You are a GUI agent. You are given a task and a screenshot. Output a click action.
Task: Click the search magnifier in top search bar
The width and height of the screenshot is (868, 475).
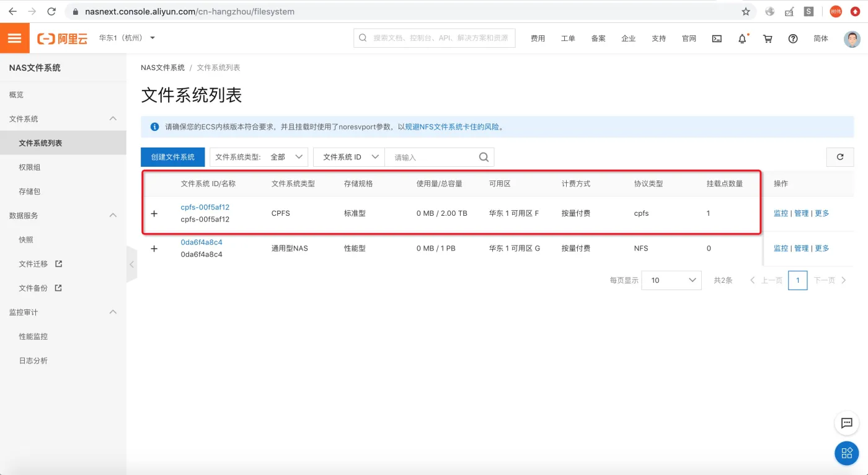pos(363,38)
